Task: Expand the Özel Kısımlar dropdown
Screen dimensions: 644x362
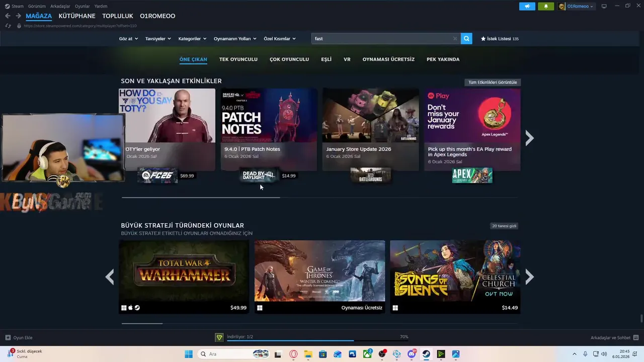Action: point(280,39)
